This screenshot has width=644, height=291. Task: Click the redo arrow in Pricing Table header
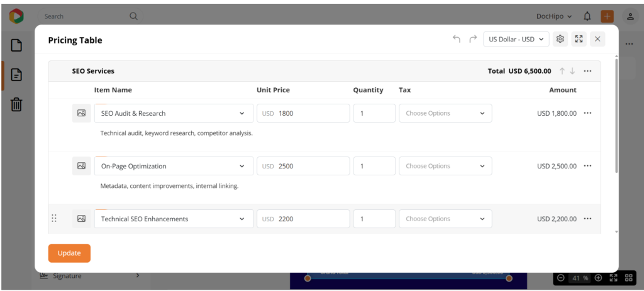[x=473, y=39]
